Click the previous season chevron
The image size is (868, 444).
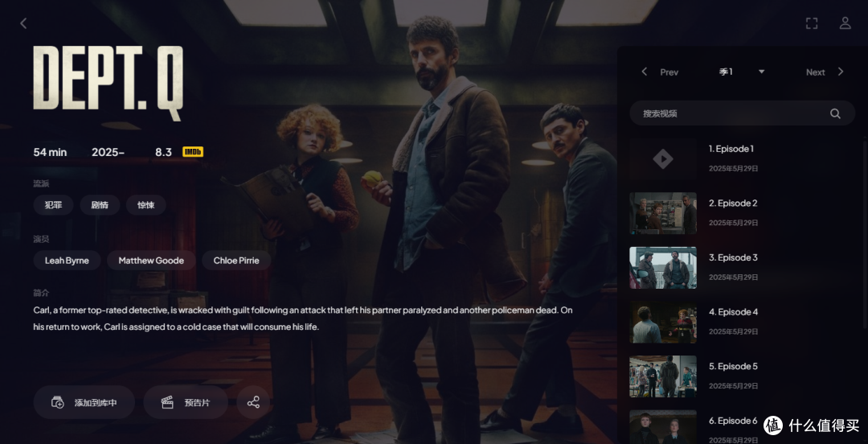tap(644, 72)
